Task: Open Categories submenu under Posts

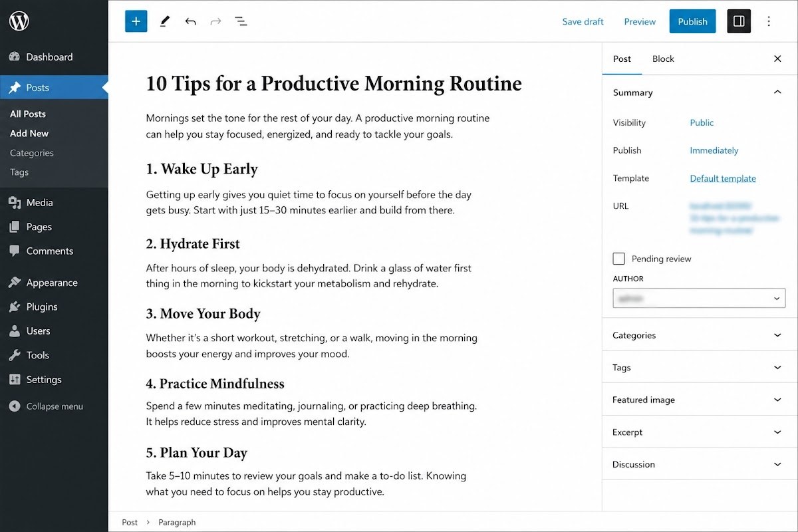Action: click(32, 153)
